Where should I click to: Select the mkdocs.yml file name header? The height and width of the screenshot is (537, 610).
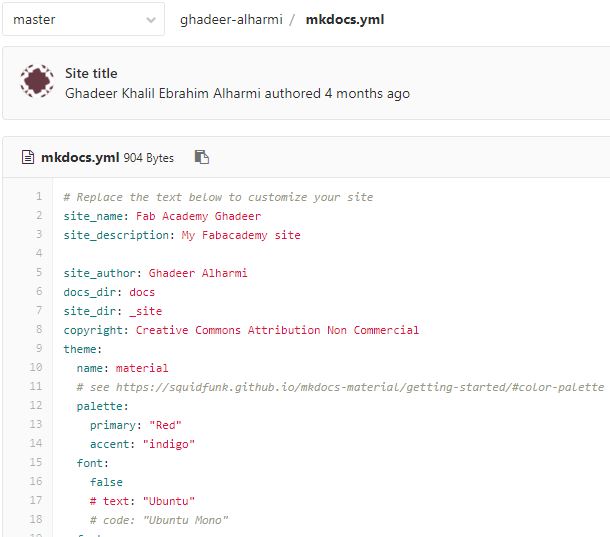tap(80, 157)
